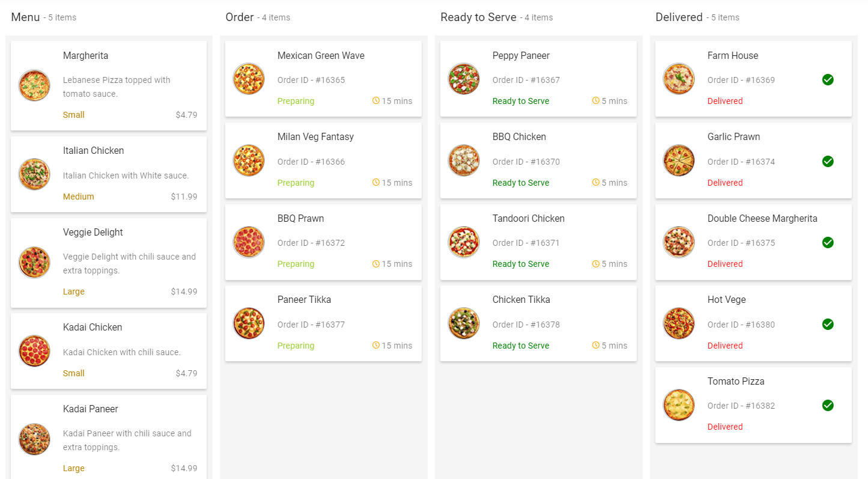Select the Margherita pizza thumbnail image
Image resolution: width=868 pixels, height=479 pixels.
coord(34,85)
